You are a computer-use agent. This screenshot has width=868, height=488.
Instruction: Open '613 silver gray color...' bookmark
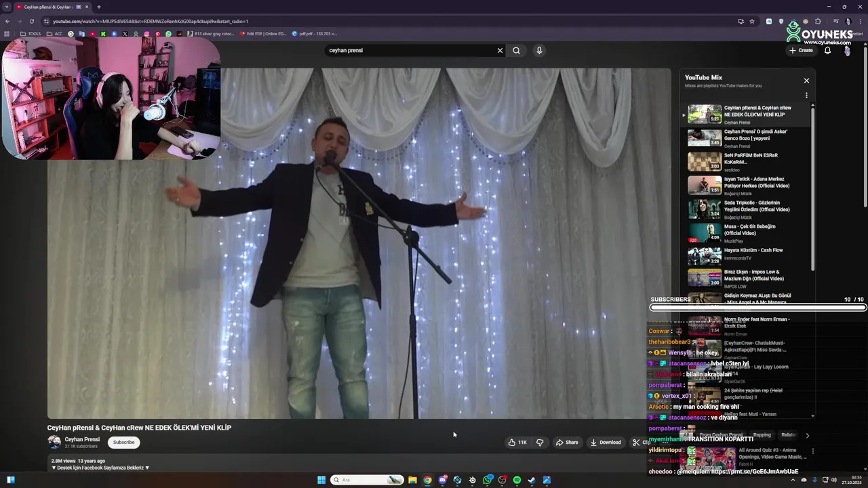[x=210, y=33]
